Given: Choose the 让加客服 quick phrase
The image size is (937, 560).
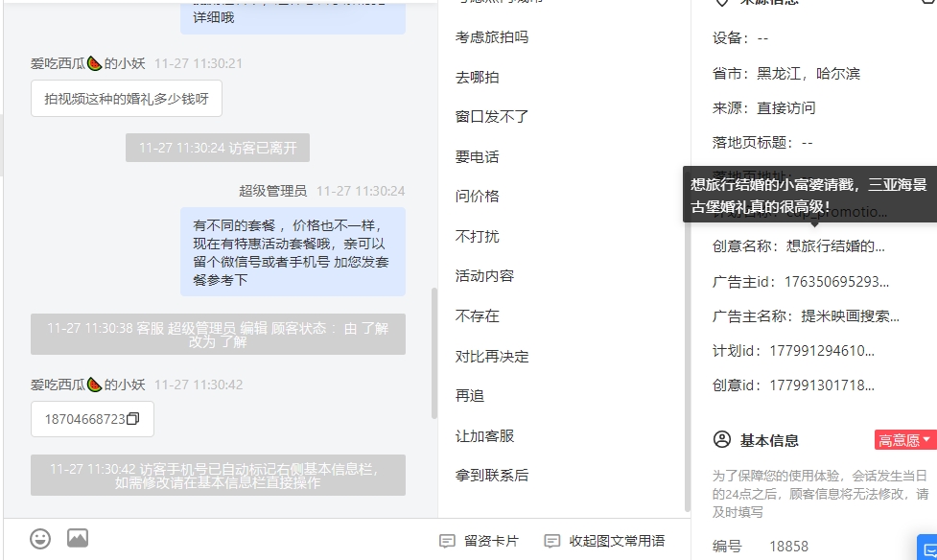Looking at the screenshot, I should (484, 435).
